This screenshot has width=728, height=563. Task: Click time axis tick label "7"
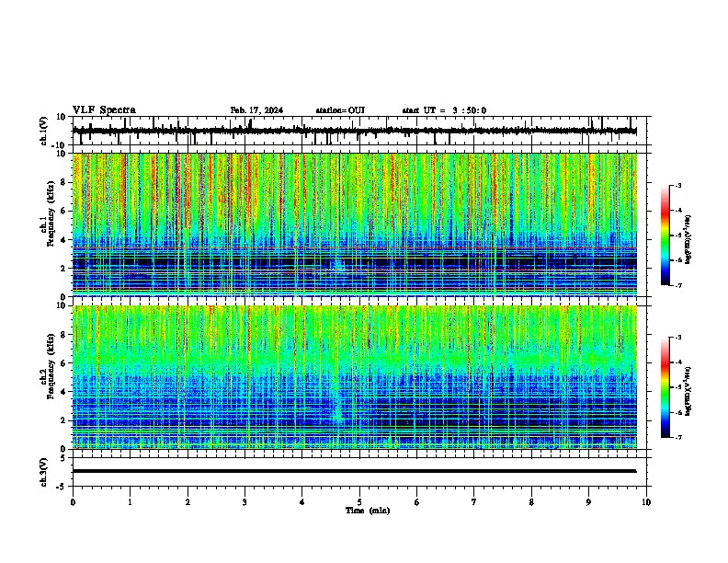click(x=474, y=502)
